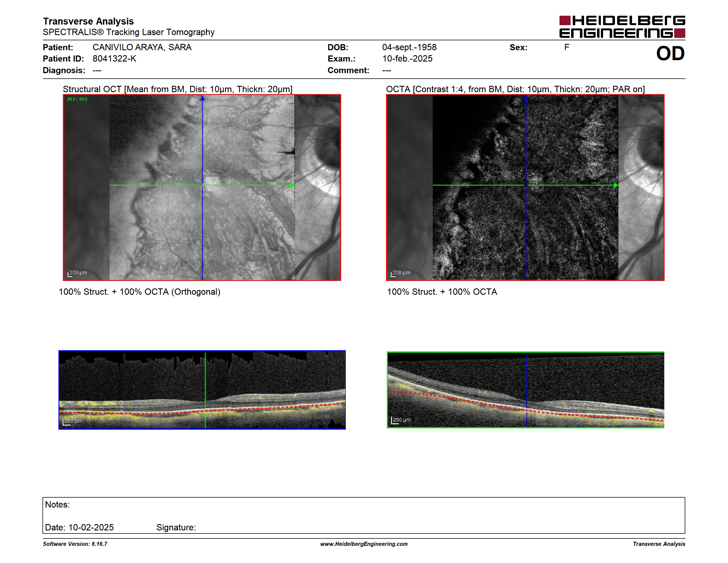728x563 pixels.
Task: Click the Sex value F
Action: tap(567, 47)
